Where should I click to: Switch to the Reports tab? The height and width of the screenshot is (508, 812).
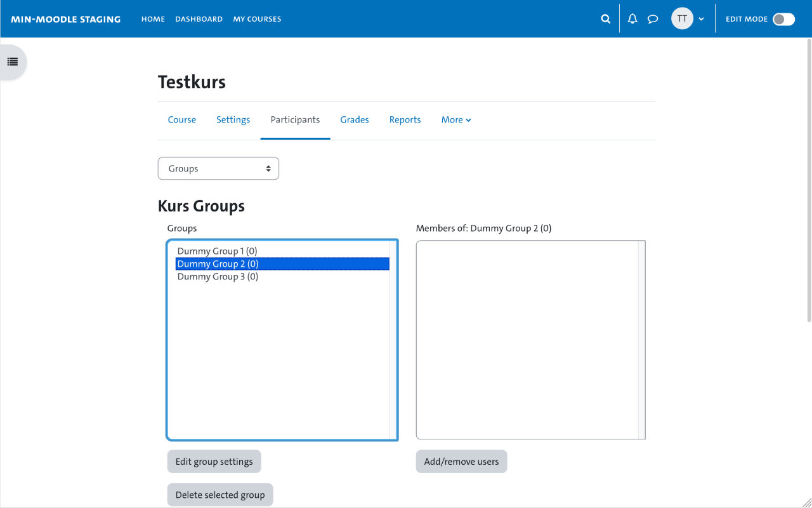405,119
